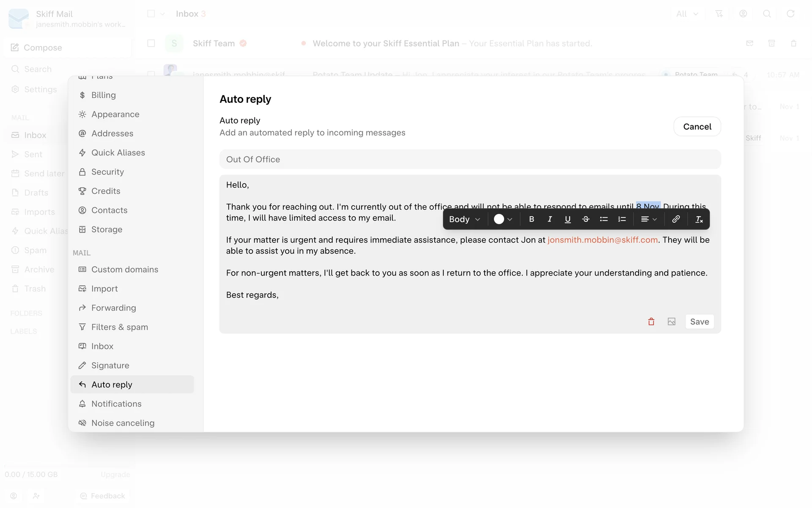The image size is (812, 508).
Task: Insert an image into the auto reply
Action: click(672, 322)
